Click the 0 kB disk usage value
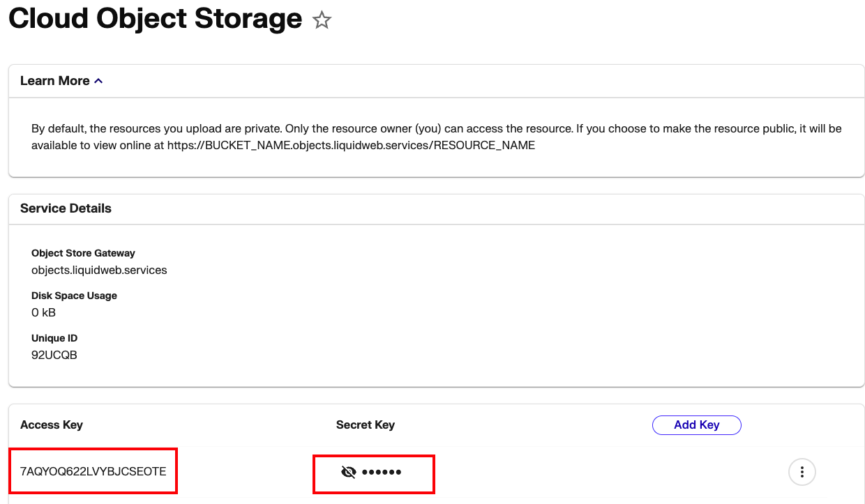 44,312
